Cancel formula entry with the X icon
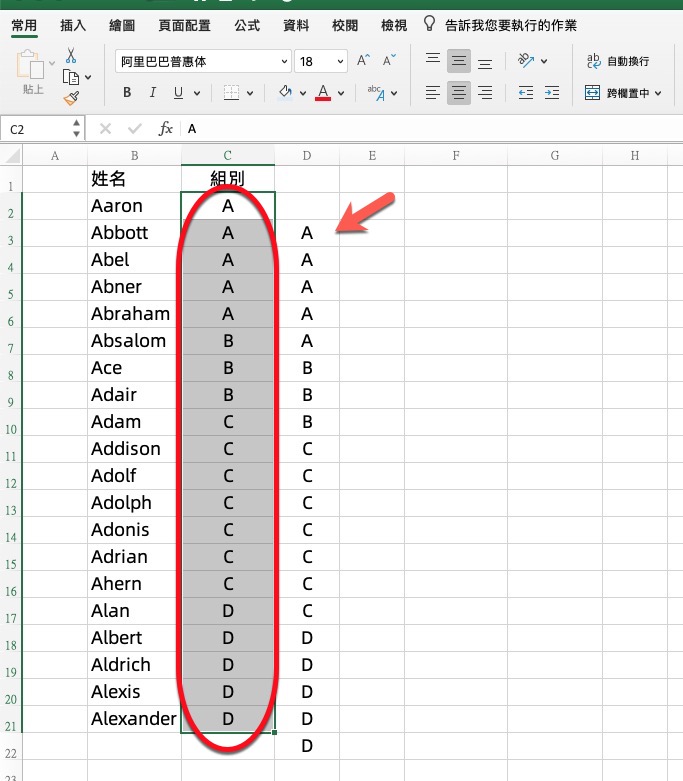 105,129
